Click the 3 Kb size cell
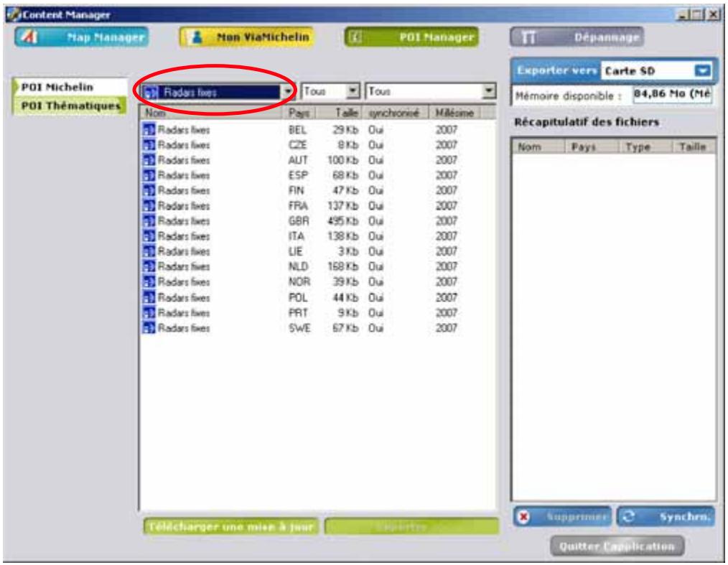This screenshot has width=728, height=565. tap(348, 251)
